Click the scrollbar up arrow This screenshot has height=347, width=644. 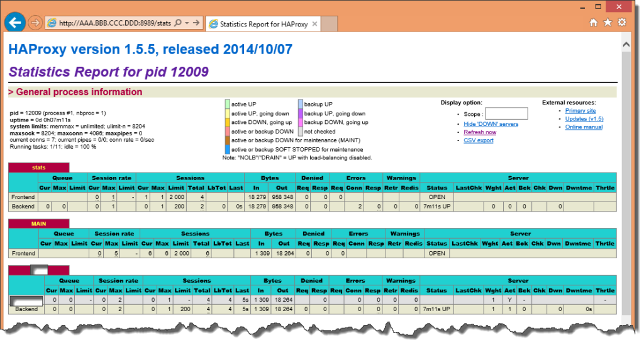[x=626, y=45]
